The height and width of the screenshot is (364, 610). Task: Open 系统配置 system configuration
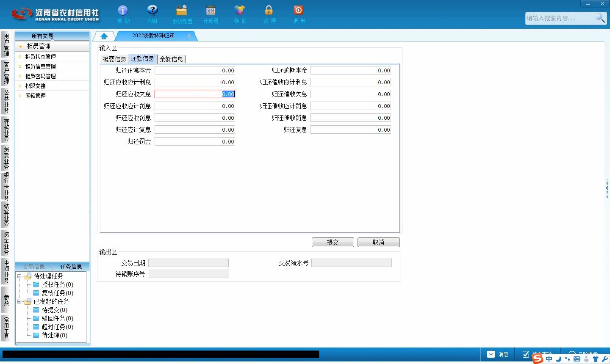click(x=182, y=14)
